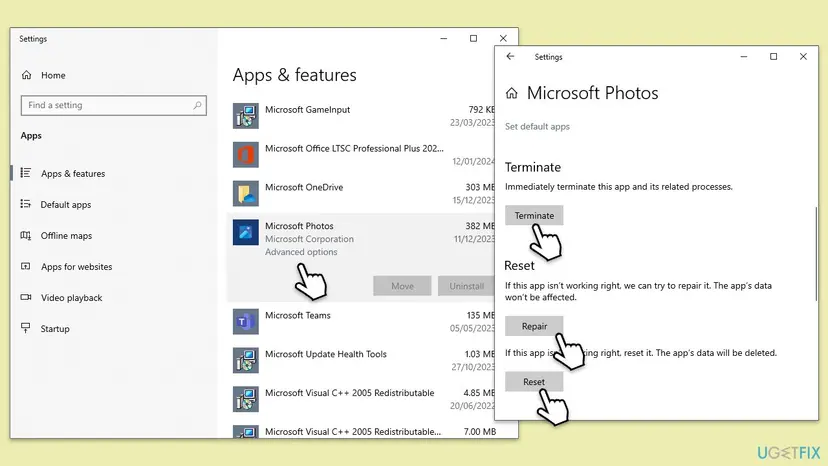This screenshot has height=466, width=828.
Task: Open Advanced options for Microsoft Photos
Action: [301, 252]
